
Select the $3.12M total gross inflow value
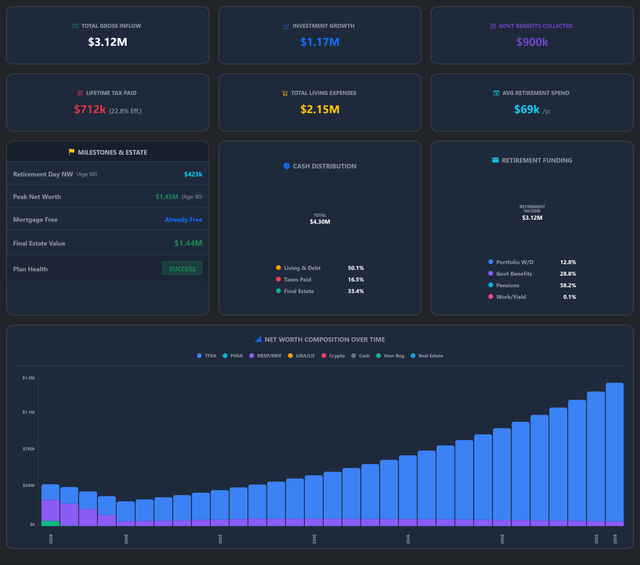[x=108, y=42]
